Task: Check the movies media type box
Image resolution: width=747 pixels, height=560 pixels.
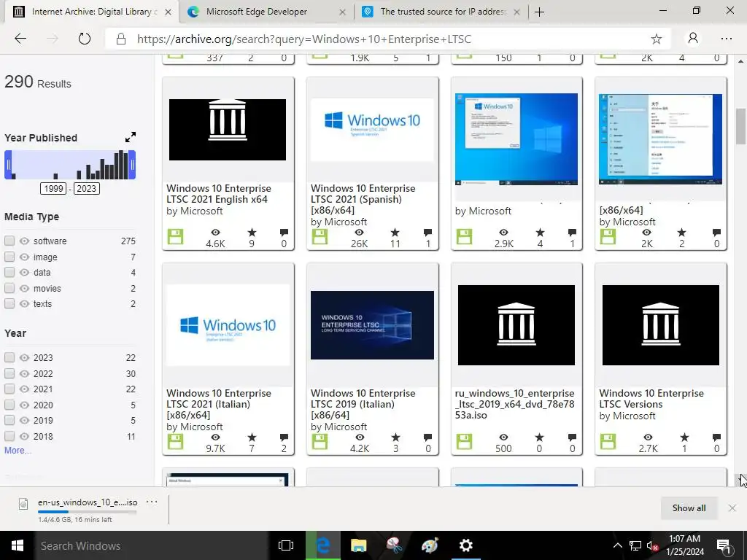Action: point(9,288)
